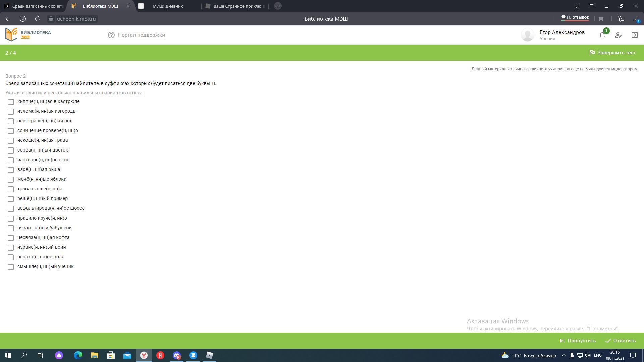Check the "асфальтирова(н, нн)ое шоссе" checkbox

tap(11, 208)
